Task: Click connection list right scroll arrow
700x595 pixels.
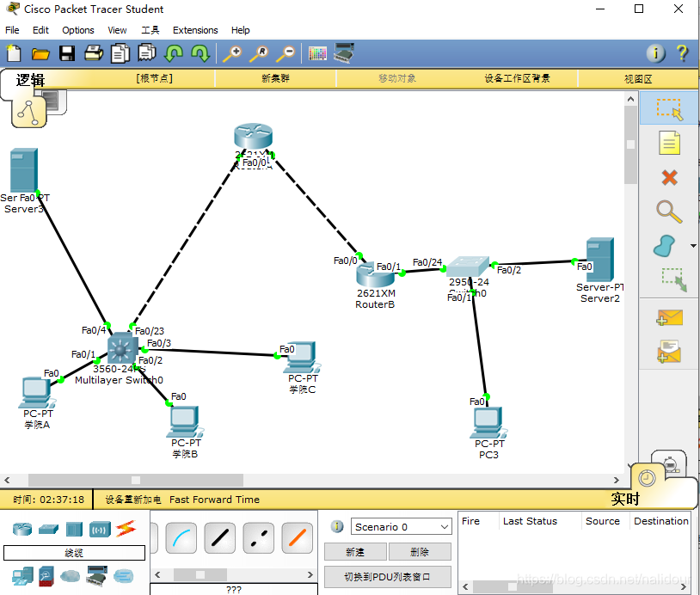Action: (310, 574)
